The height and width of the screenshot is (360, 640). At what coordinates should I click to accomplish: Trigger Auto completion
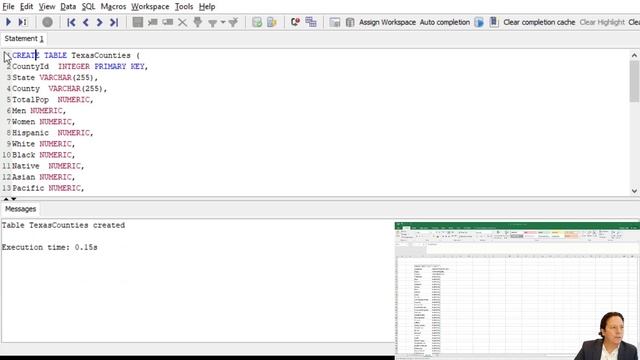pos(445,22)
